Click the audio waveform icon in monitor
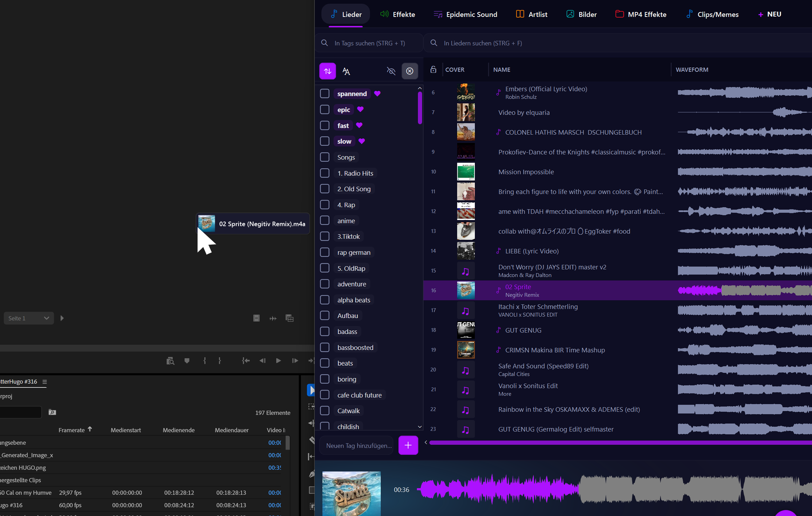Screen dimensions: 812x516 tap(273, 318)
